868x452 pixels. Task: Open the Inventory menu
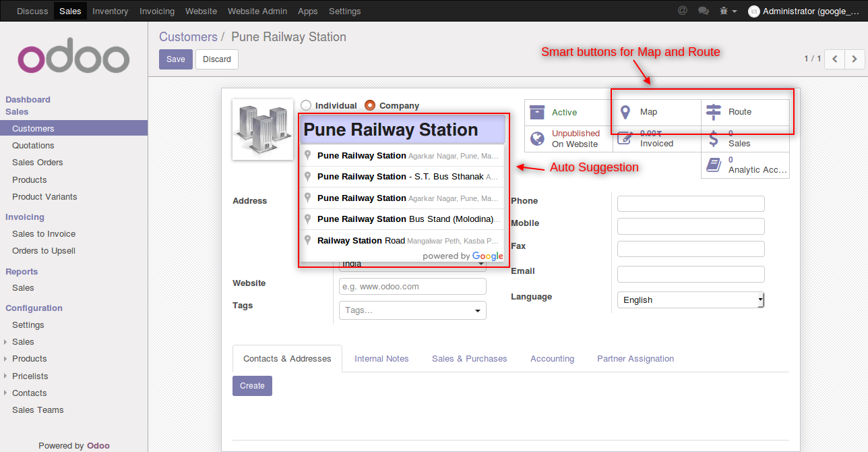point(110,11)
